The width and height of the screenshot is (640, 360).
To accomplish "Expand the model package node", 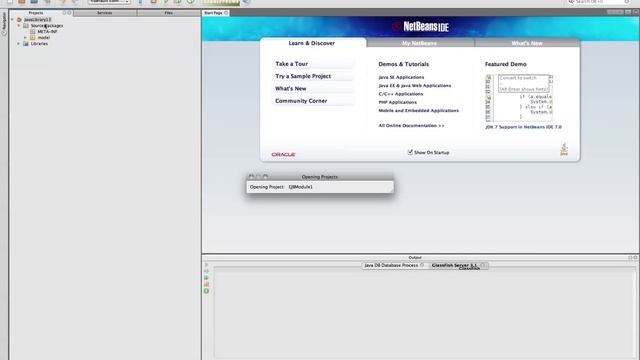I will click(x=25, y=38).
